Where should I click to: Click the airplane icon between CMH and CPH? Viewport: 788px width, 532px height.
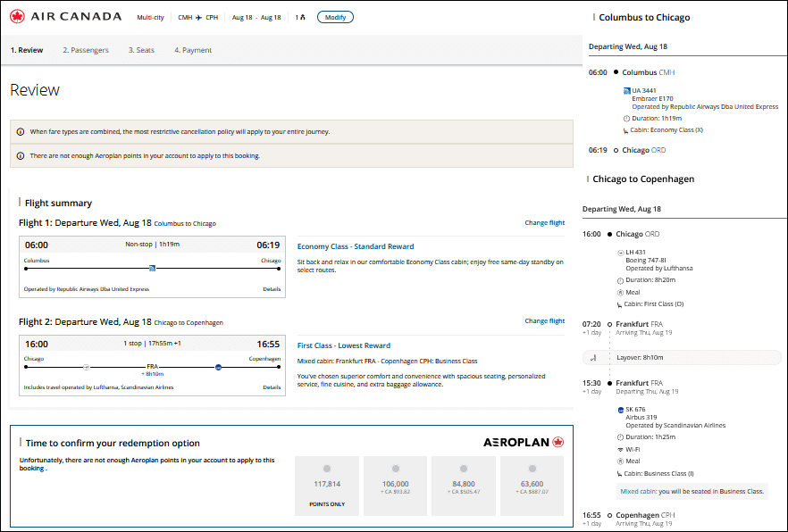point(199,18)
